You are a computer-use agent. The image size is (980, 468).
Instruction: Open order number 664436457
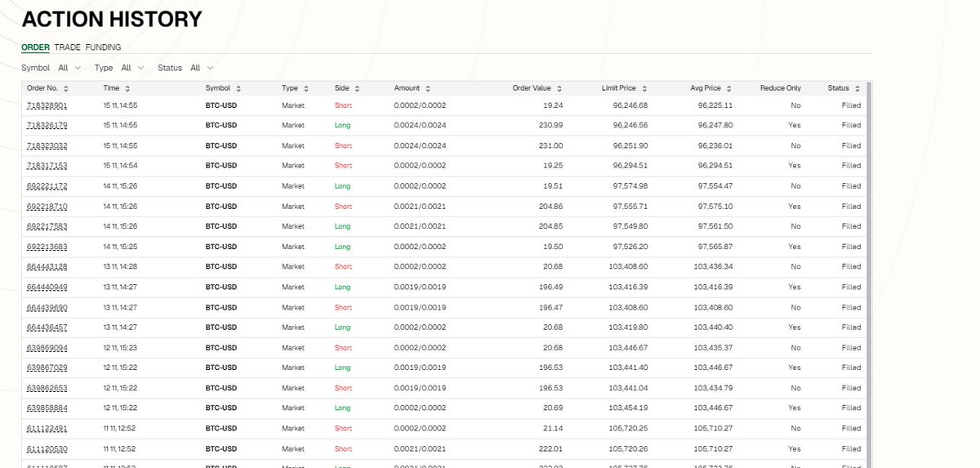point(47,328)
